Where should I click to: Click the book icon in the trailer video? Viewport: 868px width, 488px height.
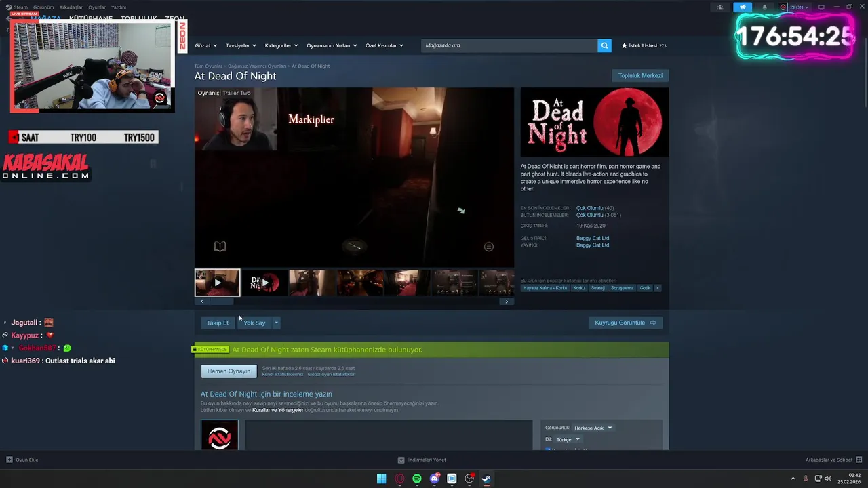coord(220,247)
